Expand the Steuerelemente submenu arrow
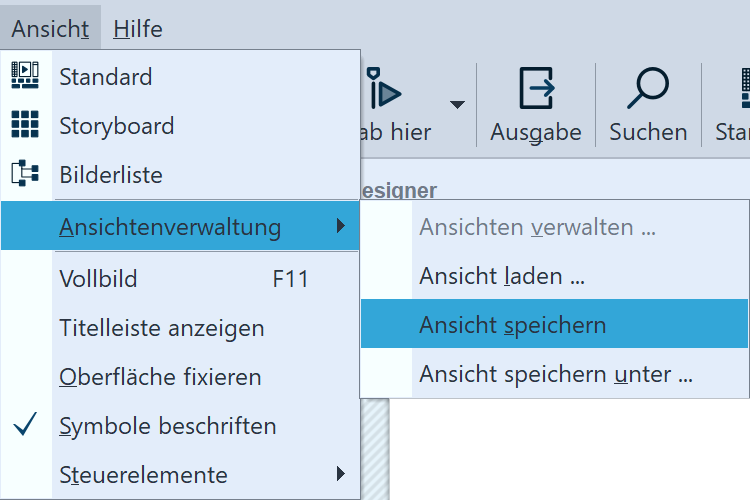Screen dimensions: 750x500 pyautogui.click(x=341, y=473)
